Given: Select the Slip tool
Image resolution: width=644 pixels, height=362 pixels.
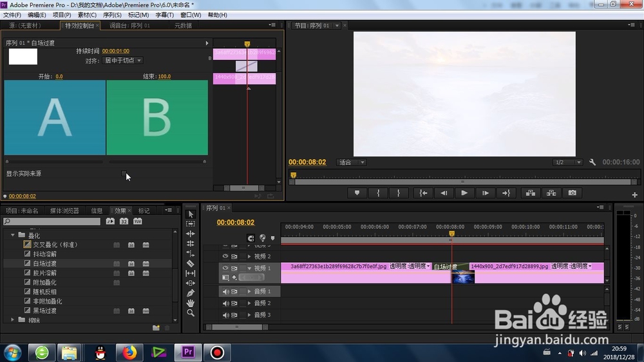Looking at the screenshot, I should click(191, 273).
